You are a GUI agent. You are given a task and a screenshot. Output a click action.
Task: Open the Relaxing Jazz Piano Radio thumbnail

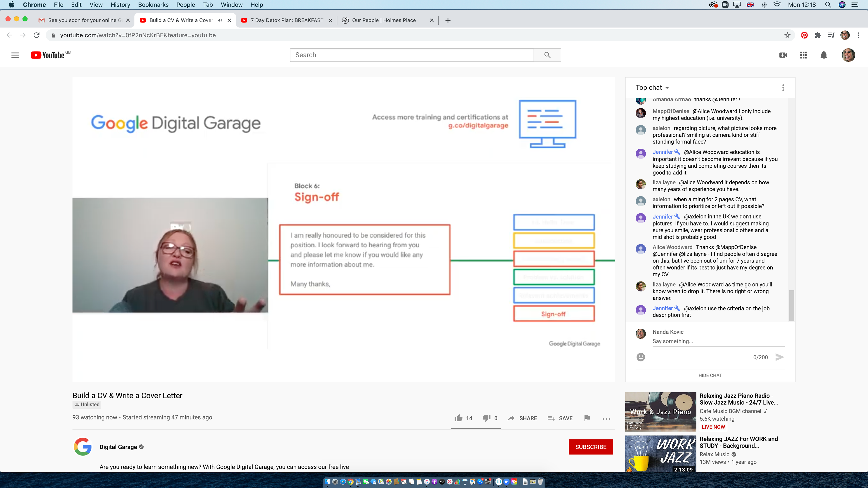pyautogui.click(x=660, y=412)
